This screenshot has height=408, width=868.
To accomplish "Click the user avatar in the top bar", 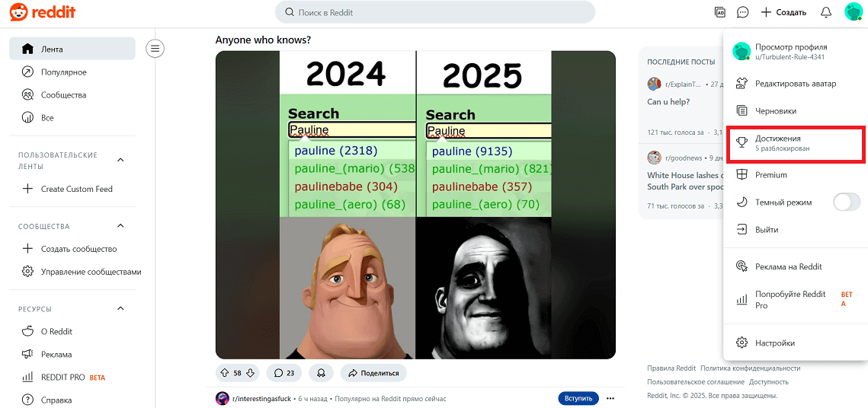I will coord(853,11).
